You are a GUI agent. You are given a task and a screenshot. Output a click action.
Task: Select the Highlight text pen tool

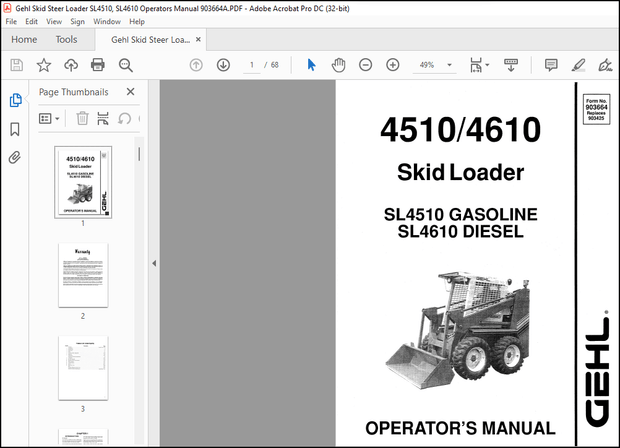(578, 65)
